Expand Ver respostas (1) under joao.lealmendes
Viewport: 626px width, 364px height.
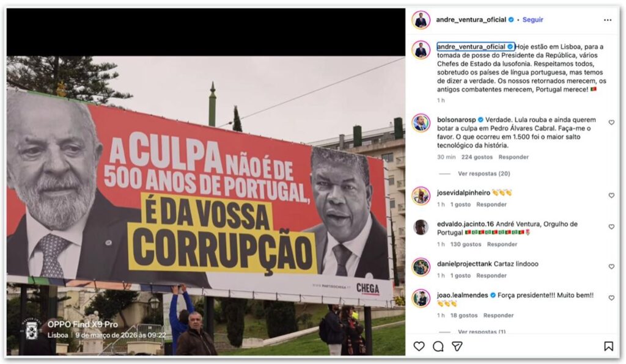(x=482, y=331)
